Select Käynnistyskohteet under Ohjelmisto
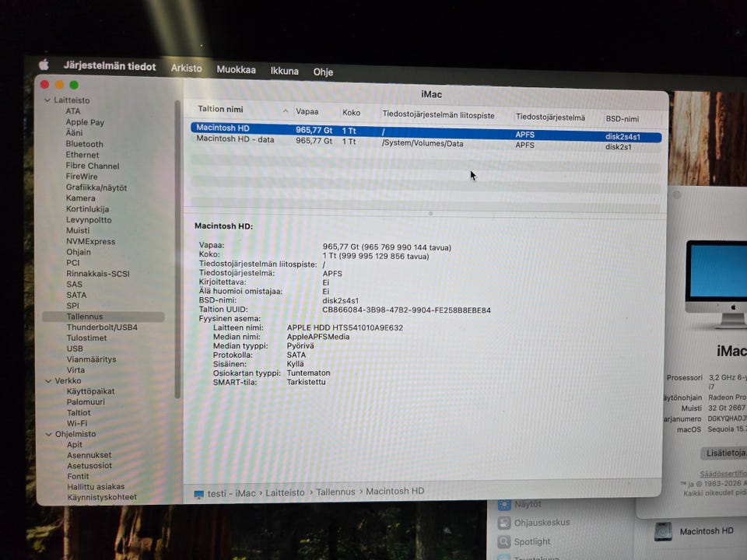 point(102,497)
